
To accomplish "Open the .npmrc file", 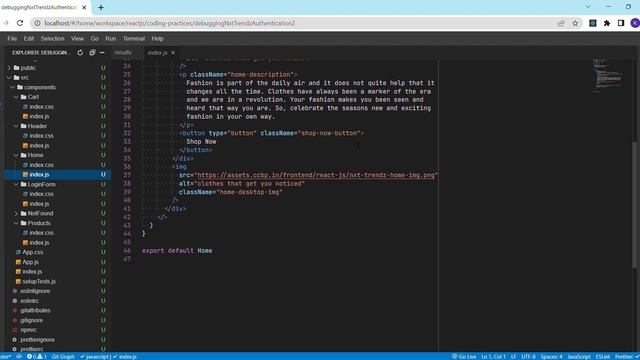I will (x=28, y=330).
